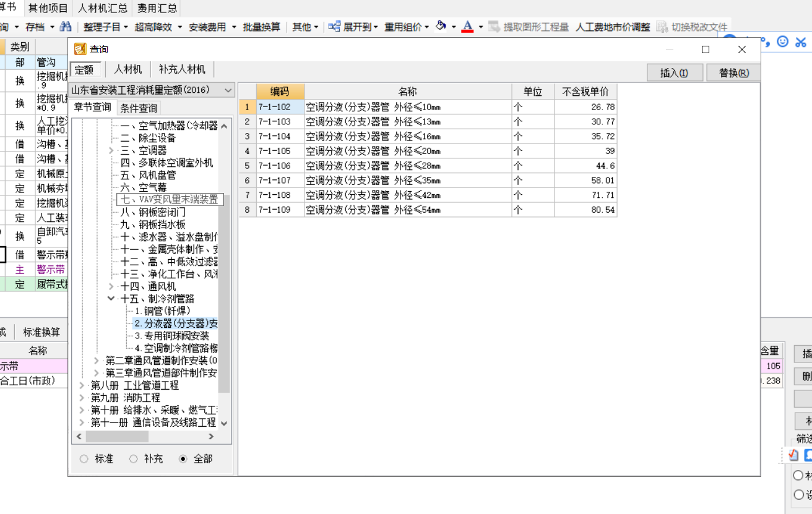This screenshot has height=514, width=812.
Task: Expand 第十一册 通信设备及线路工程 node
Action: 82,422
